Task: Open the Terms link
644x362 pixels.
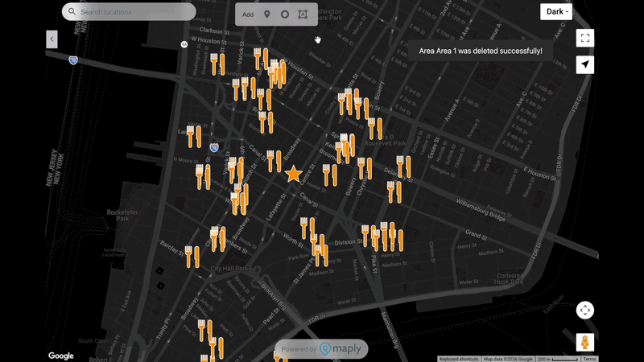Action: (x=589, y=359)
